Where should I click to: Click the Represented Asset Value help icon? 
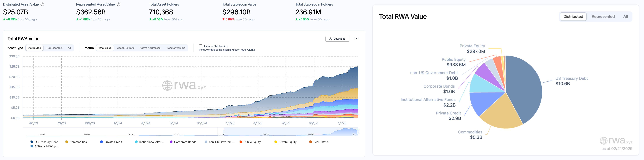118,4
